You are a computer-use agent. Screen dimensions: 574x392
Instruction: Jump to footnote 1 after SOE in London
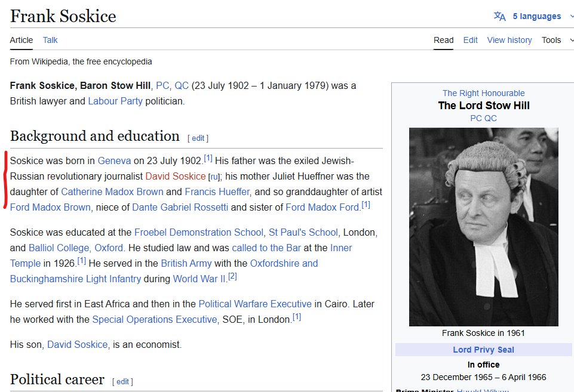coord(296,317)
